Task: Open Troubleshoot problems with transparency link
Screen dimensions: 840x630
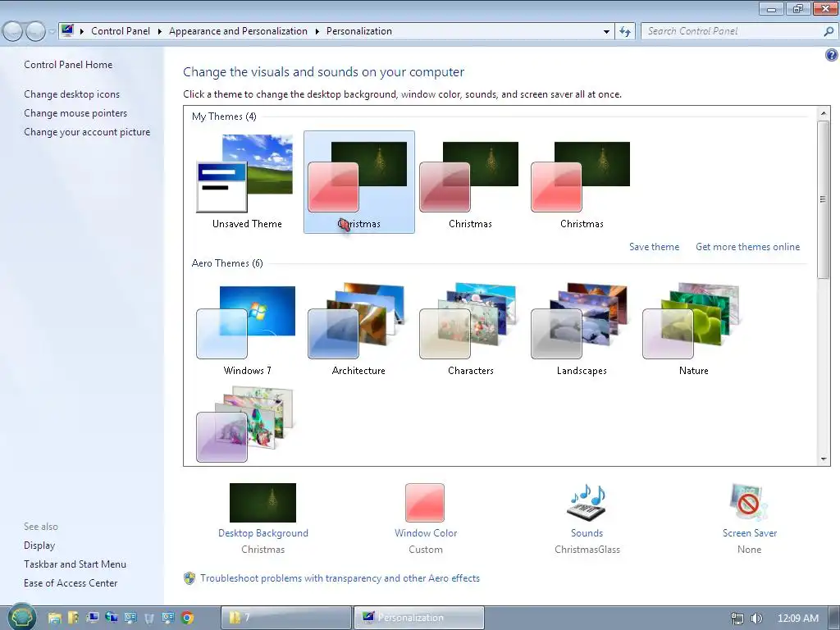Action: coord(340,578)
